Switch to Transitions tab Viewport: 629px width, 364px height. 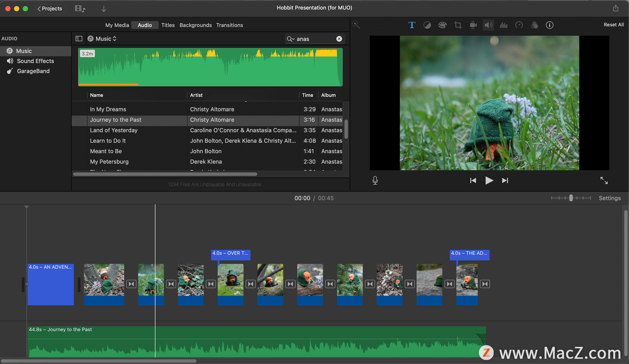[x=229, y=25]
